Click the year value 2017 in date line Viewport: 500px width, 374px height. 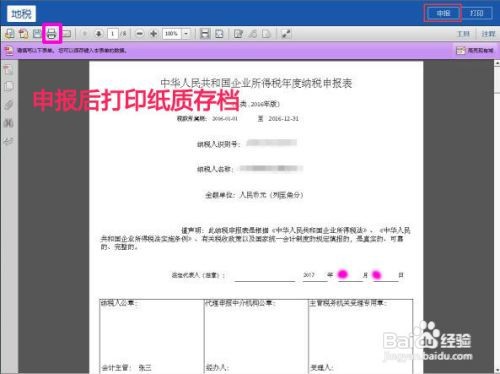[x=309, y=275]
